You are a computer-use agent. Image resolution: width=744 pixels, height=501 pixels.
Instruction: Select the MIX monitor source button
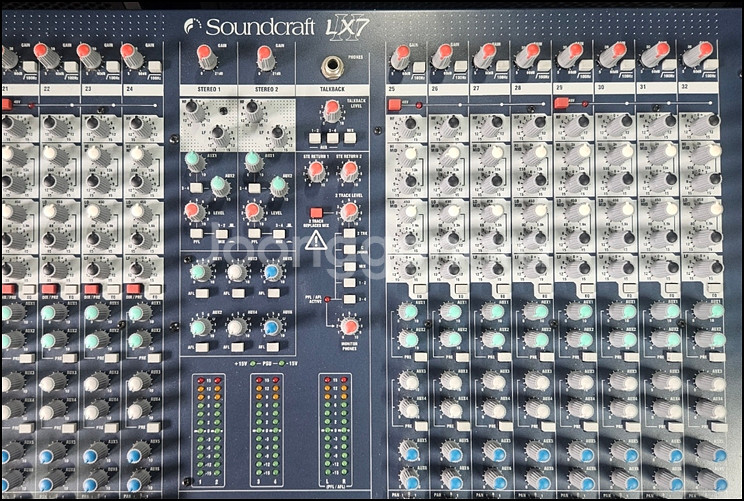[349, 266]
